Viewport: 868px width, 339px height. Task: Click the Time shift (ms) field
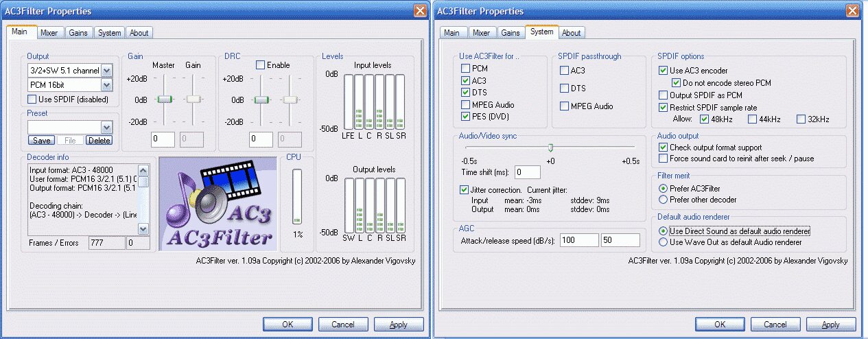528,172
